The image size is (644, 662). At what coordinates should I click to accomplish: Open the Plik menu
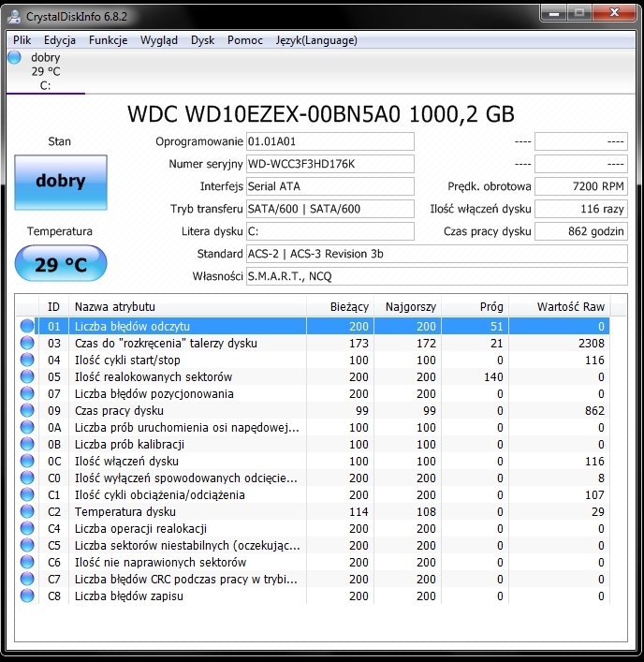click(x=22, y=40)
